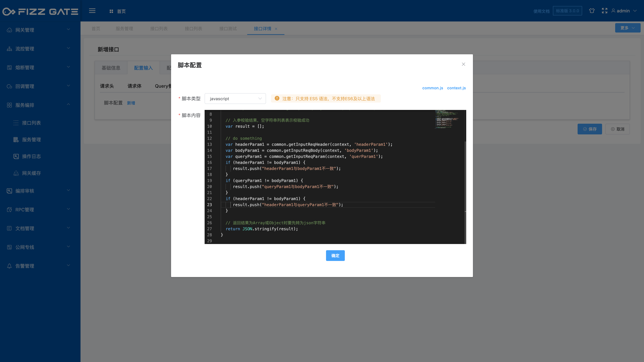Select 基础信息 tab
644x362 pixels.
click(x=111, y=68)
